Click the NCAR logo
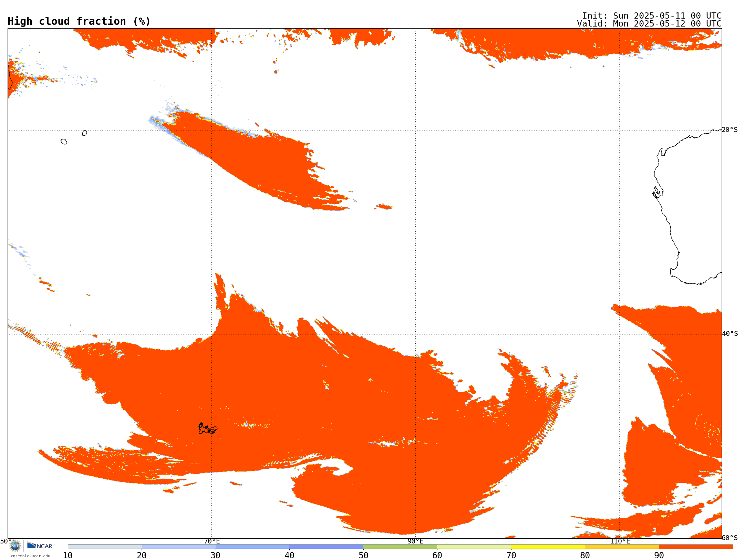 coord(40,546)
